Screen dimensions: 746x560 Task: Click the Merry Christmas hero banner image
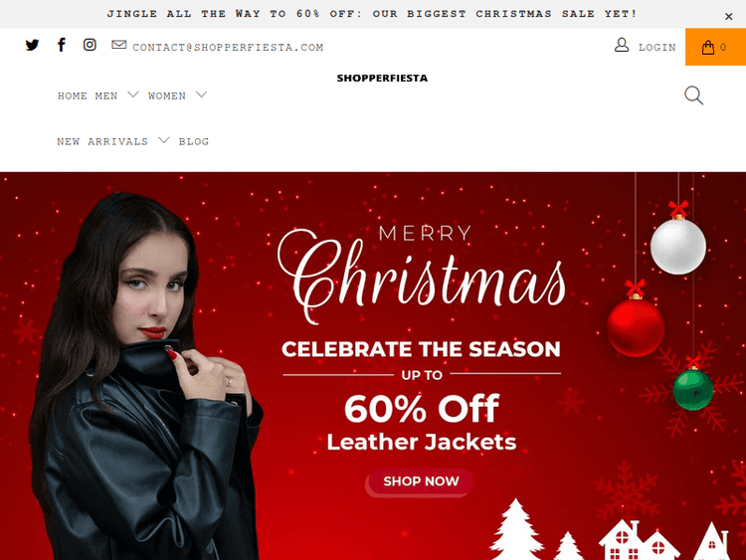(373, 366)
